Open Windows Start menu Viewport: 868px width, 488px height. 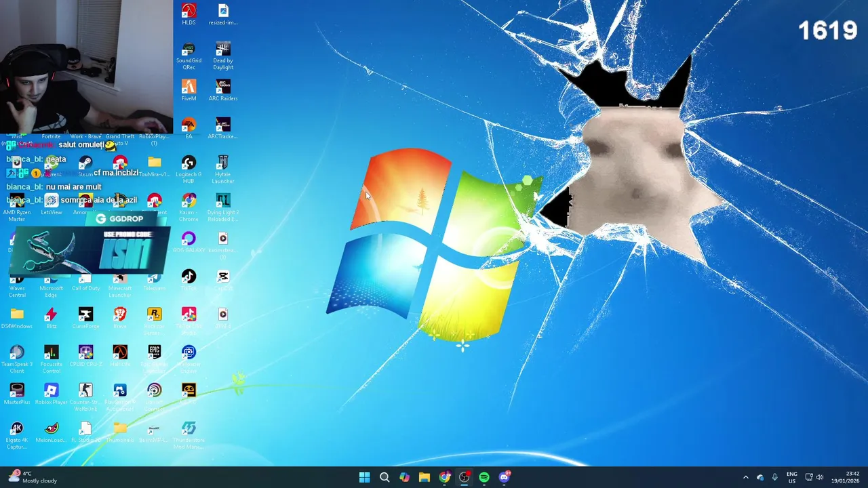[x=364, y=477]
